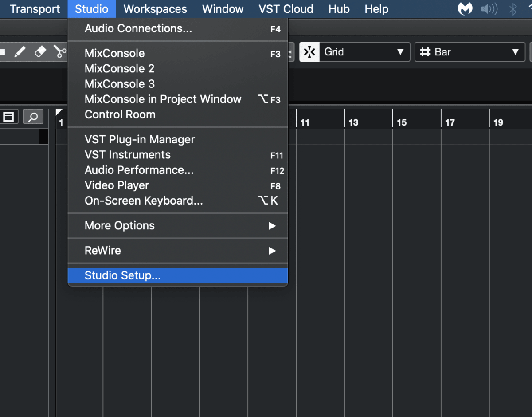
Task: Click the find tracks magnifier icon
Action: point(33,117)
